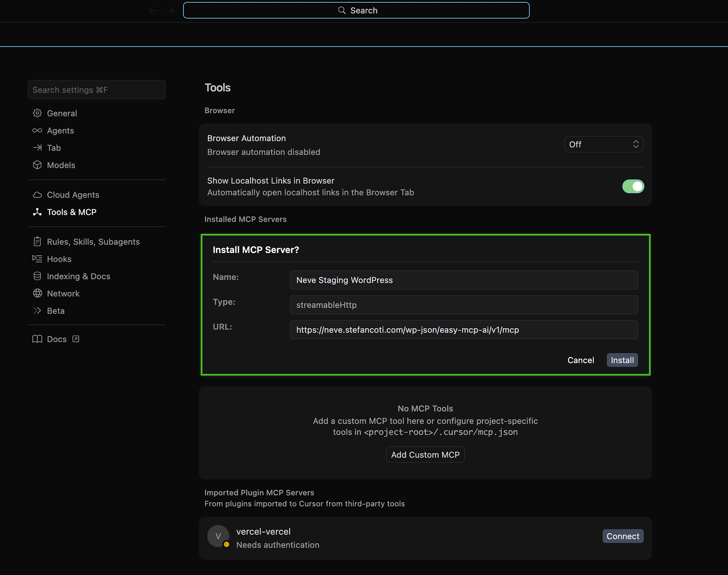Click the Type field streamableHttp

coord(464,305)
